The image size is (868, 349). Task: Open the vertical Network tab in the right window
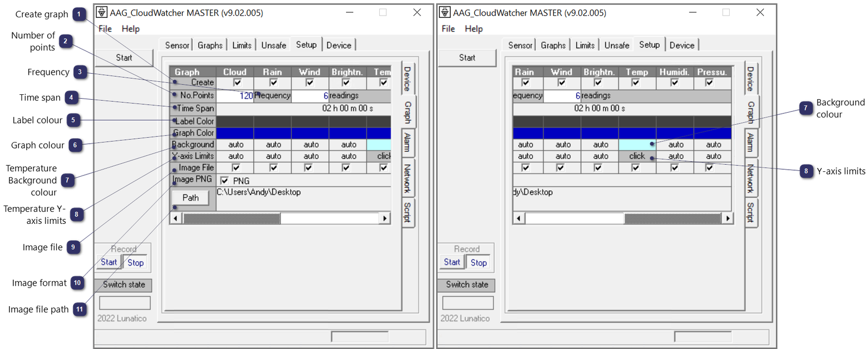[750, 178]
